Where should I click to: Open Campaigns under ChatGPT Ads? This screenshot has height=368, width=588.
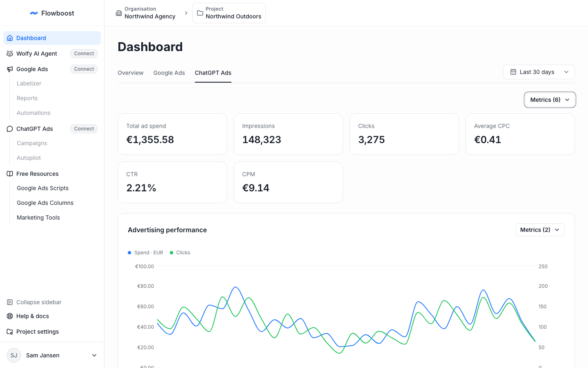(32, 143)
